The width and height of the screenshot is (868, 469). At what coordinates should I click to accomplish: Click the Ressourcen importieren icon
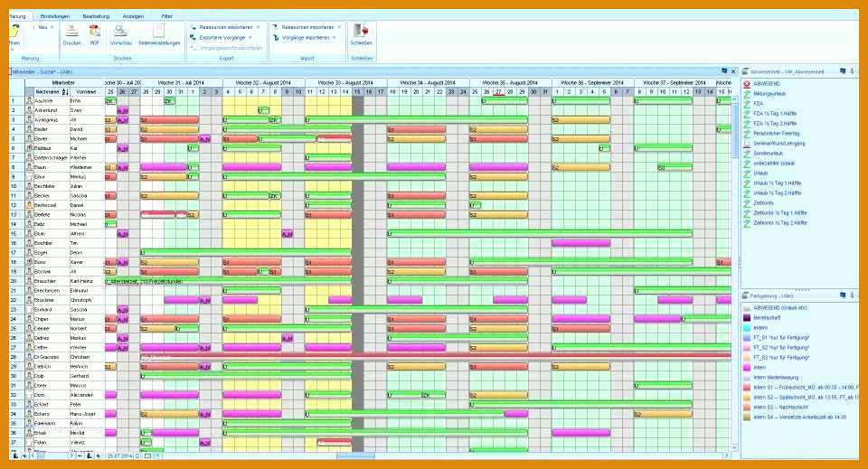tap(275, 27)
